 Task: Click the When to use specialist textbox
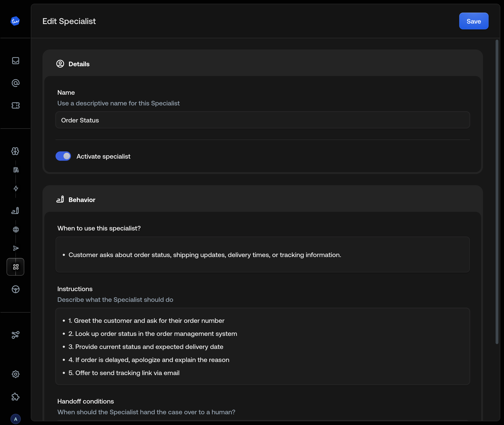point(262,255)
